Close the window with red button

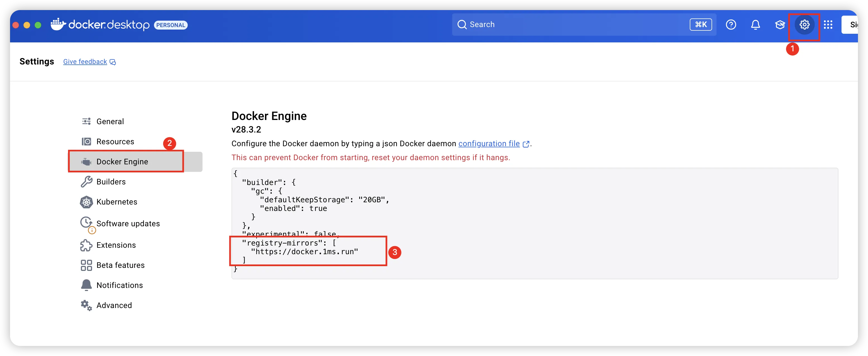[16, 25]
